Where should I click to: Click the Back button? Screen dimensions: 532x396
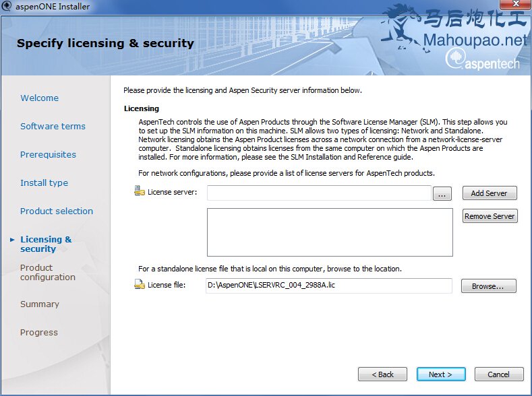point(382,374)
